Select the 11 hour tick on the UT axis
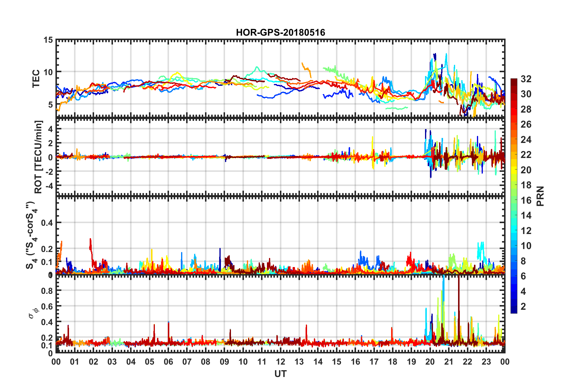 tap(262, 362)
